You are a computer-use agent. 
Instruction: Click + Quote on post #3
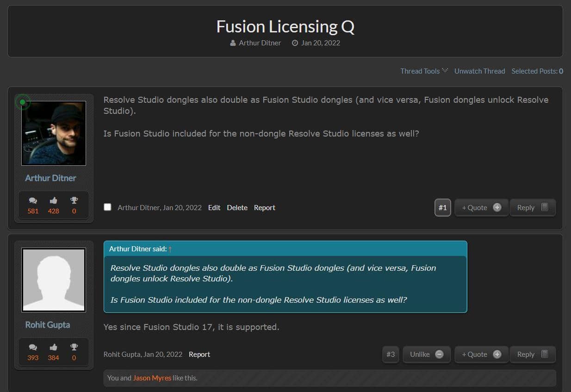tap(481, 354)
